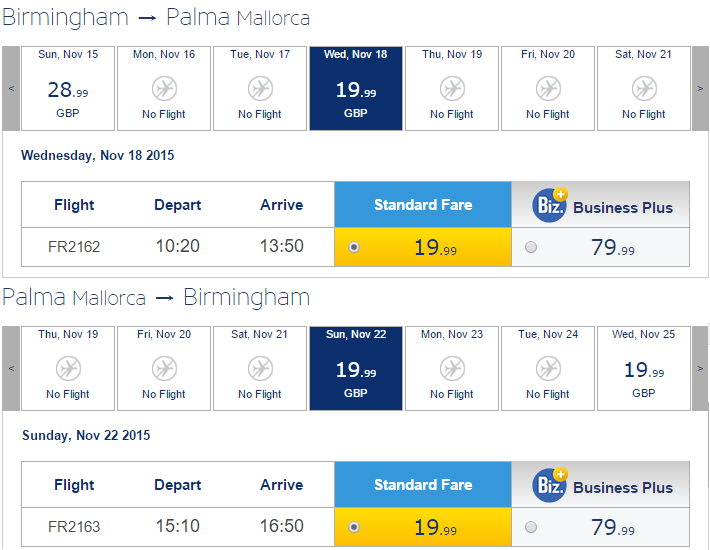Choose Sun, Nov 15 outbound date at 28.99 GBP
Screen dimensions: 710x550
(68, 88)
